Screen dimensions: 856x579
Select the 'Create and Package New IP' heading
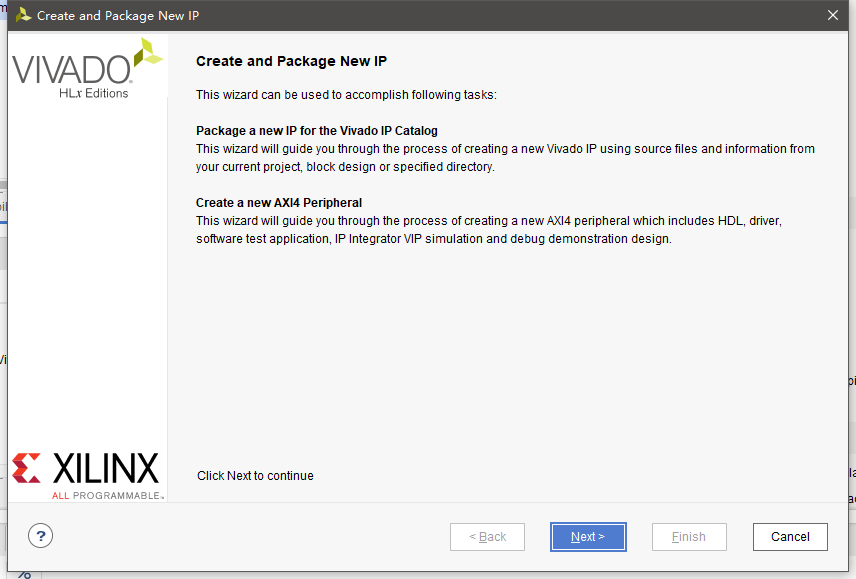292,61
